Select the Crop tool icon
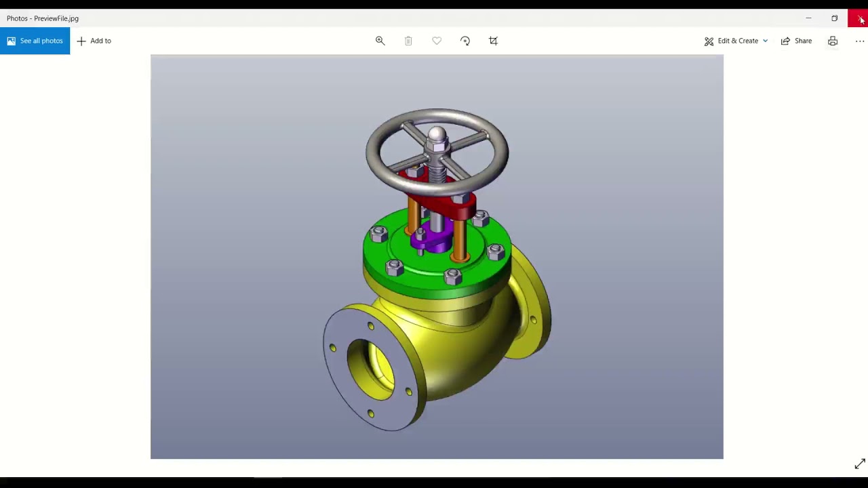 494,41
